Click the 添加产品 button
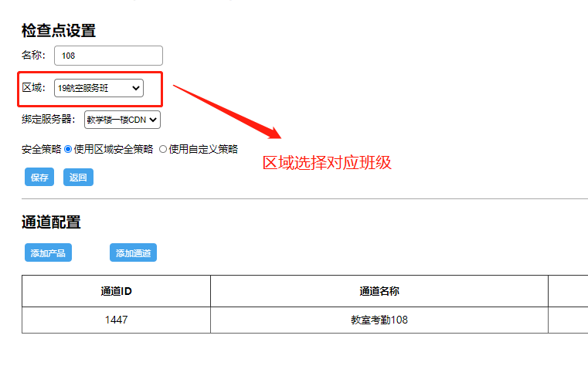The image size is (588, 376). (48, 253)
